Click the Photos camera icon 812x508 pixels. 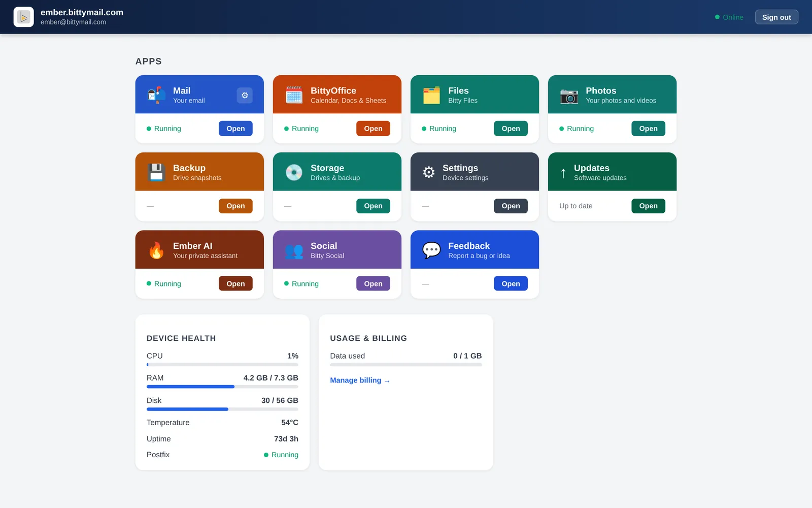(569, 95)
